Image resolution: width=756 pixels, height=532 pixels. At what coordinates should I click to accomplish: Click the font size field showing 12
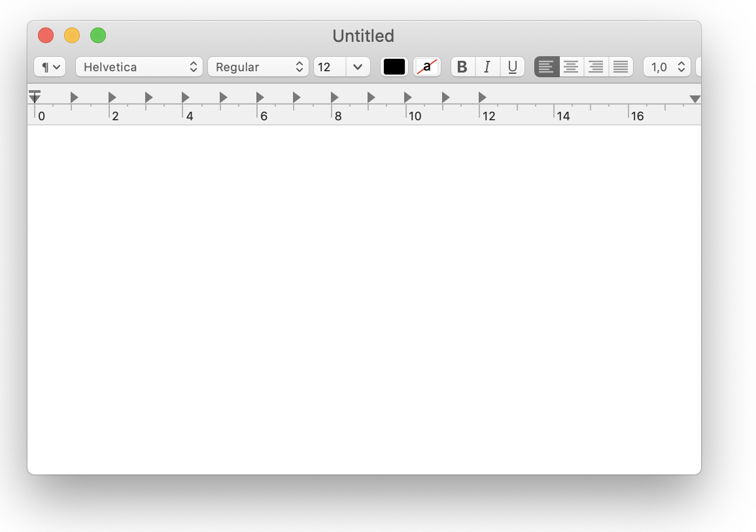click(330, 67)
